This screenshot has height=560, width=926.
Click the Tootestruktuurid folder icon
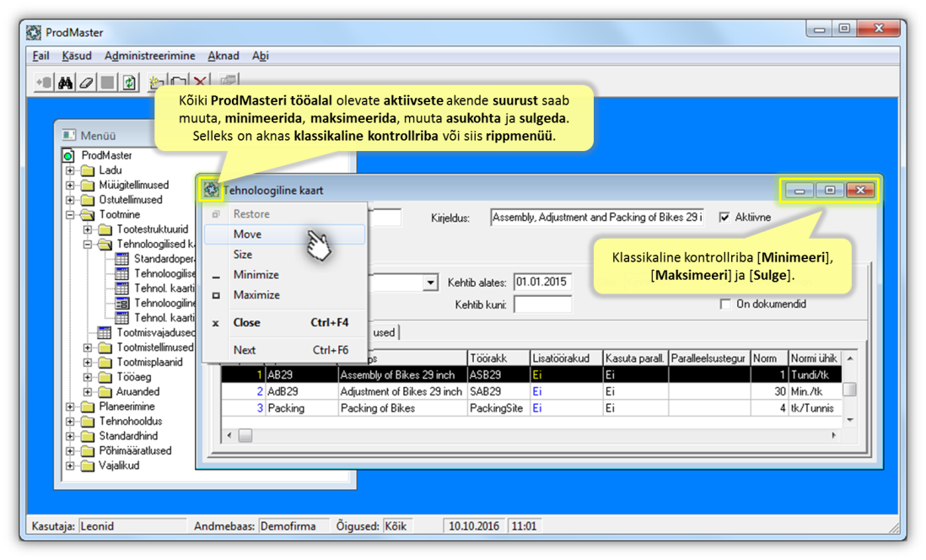(x=105, y=229)
